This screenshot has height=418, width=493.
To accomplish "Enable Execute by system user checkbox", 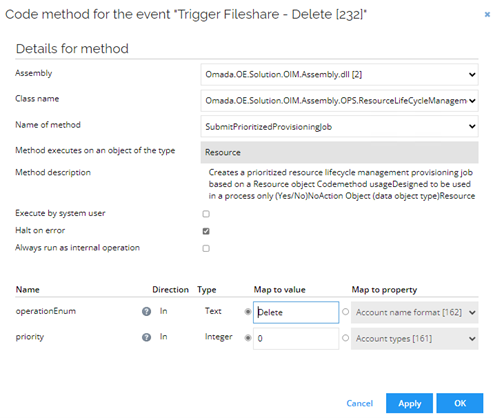I will pos(206,214).
